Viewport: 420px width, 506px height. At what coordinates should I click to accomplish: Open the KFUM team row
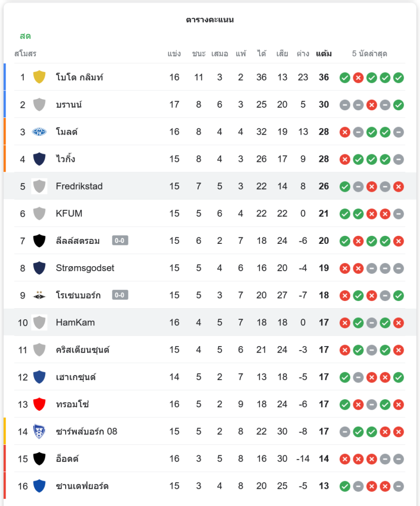point(210,214)
